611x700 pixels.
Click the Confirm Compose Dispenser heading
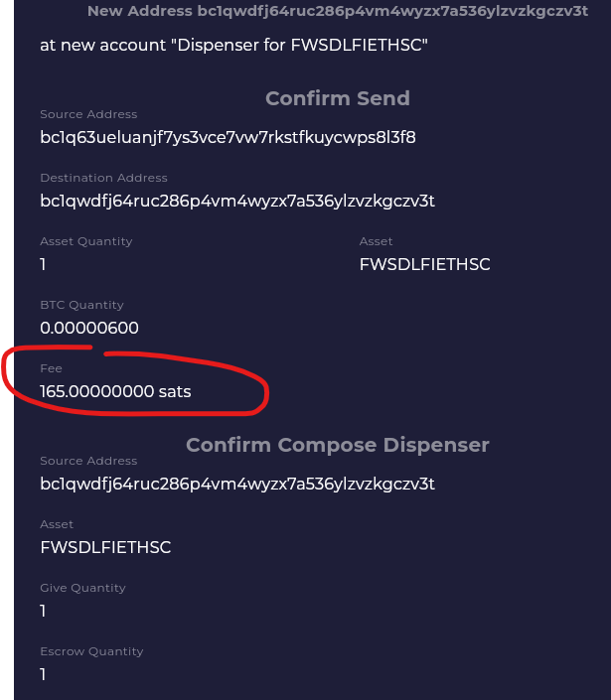(x=337, y=445)
